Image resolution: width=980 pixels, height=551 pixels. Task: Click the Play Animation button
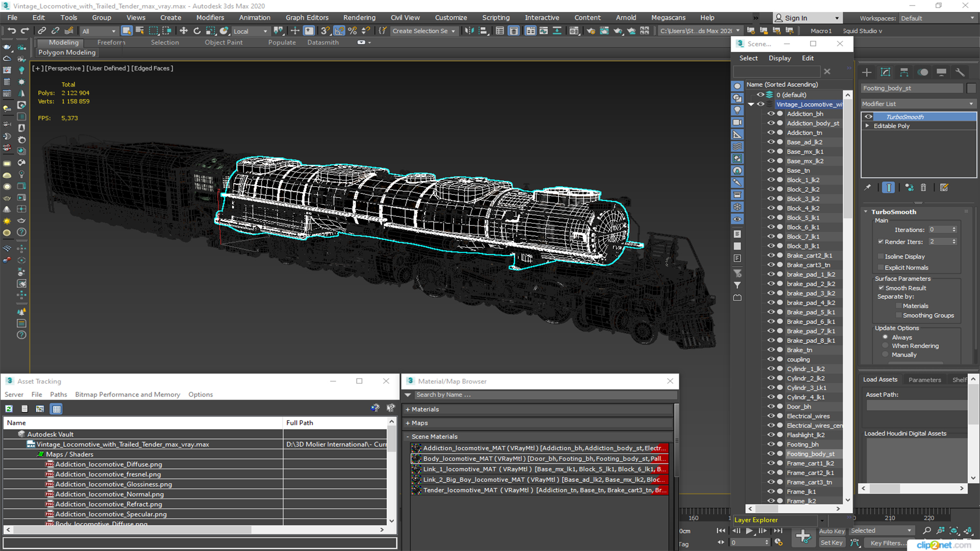(x=749, y=531)
